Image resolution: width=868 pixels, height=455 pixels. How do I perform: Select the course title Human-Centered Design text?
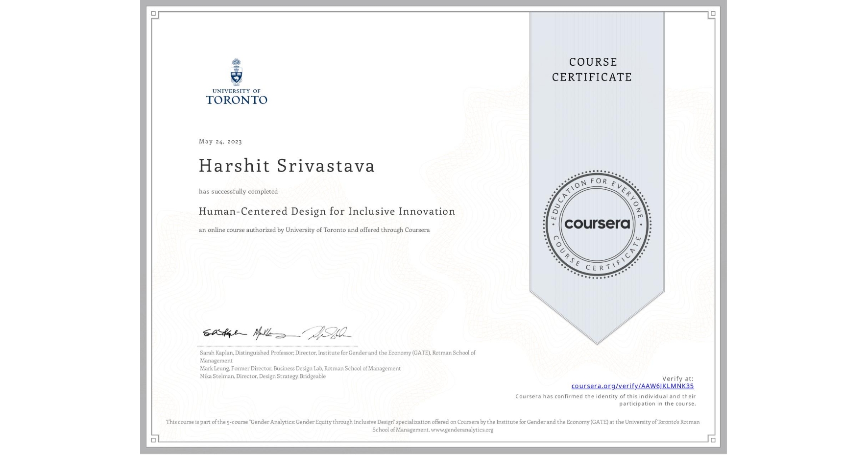click(x=327, y=211)
